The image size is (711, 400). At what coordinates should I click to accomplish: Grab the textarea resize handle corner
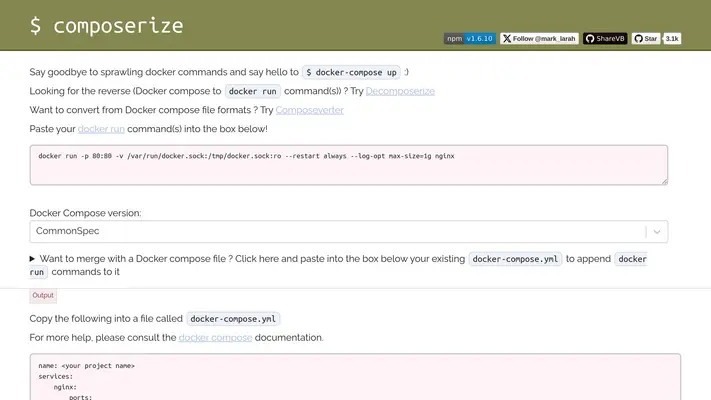tap(664, 181)
